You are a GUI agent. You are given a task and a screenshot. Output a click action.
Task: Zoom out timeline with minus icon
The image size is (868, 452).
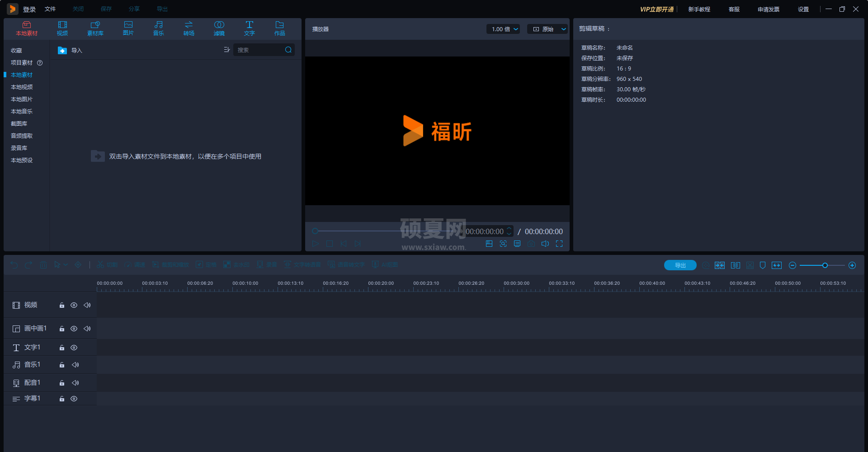[x=793, y=265]
